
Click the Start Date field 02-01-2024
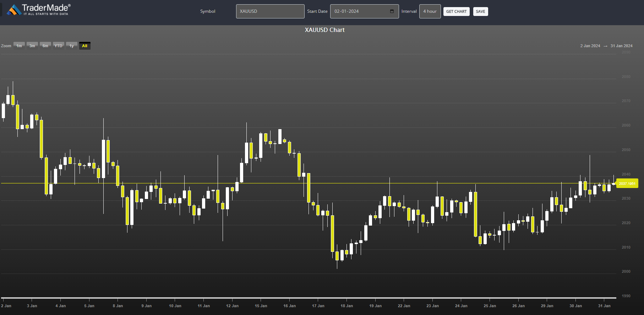coord(364,11)
